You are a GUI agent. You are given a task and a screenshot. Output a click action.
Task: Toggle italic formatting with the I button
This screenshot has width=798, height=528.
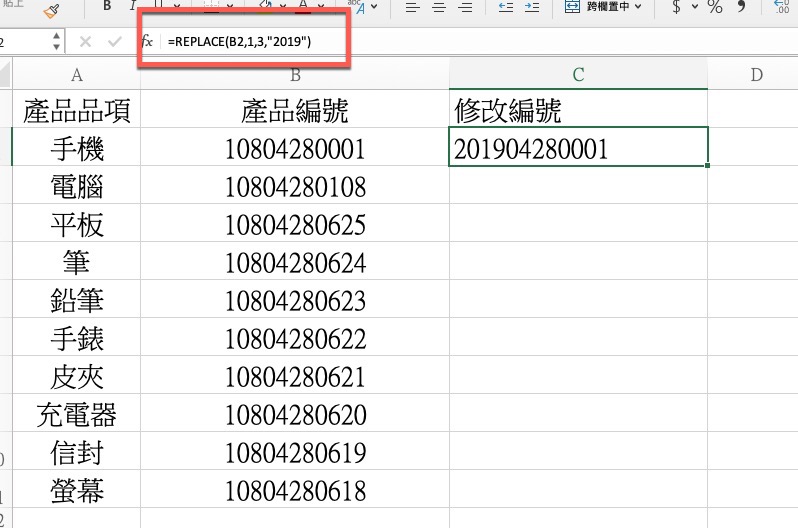click(x=132, y=6)
